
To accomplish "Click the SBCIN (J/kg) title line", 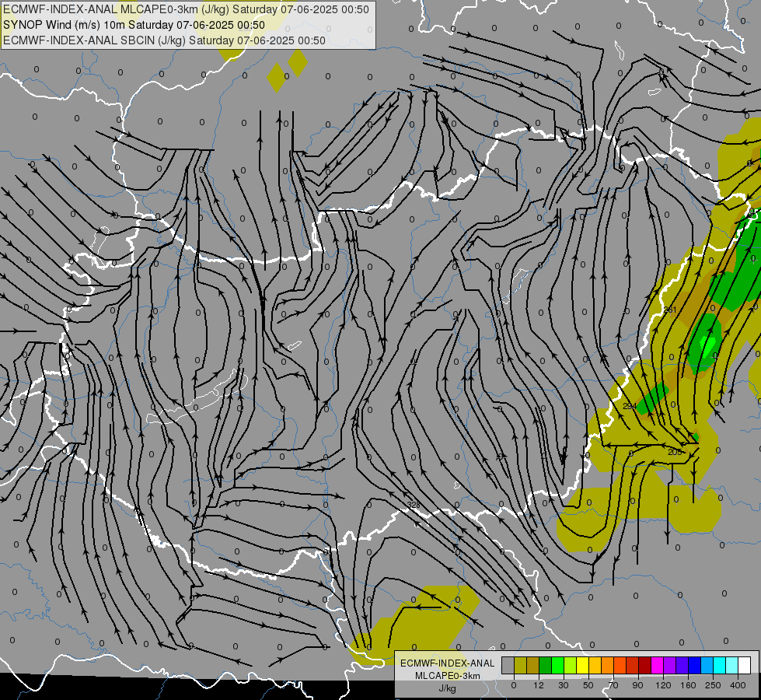I will pyautogui.click(x=164, y=40).
